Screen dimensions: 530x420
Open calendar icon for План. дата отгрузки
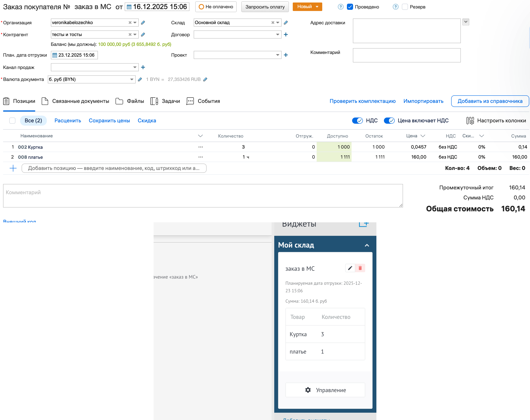[55, 55]
